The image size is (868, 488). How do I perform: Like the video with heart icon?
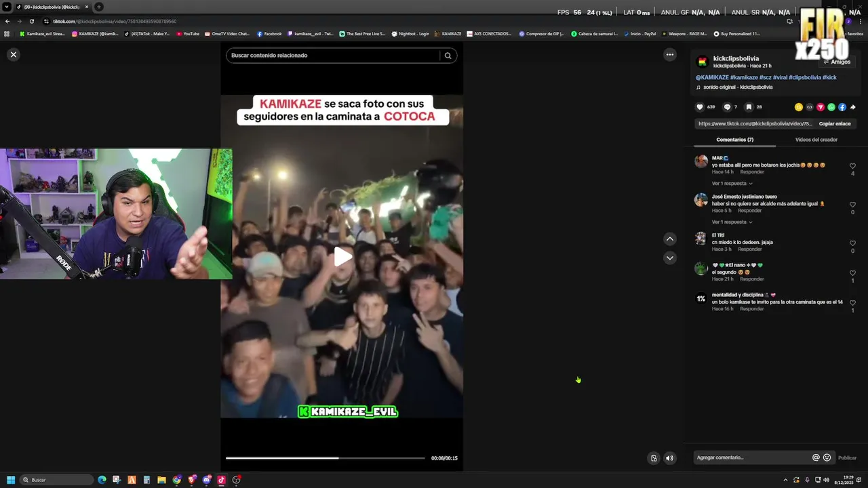pyautogui.click(x=700, y=107)
